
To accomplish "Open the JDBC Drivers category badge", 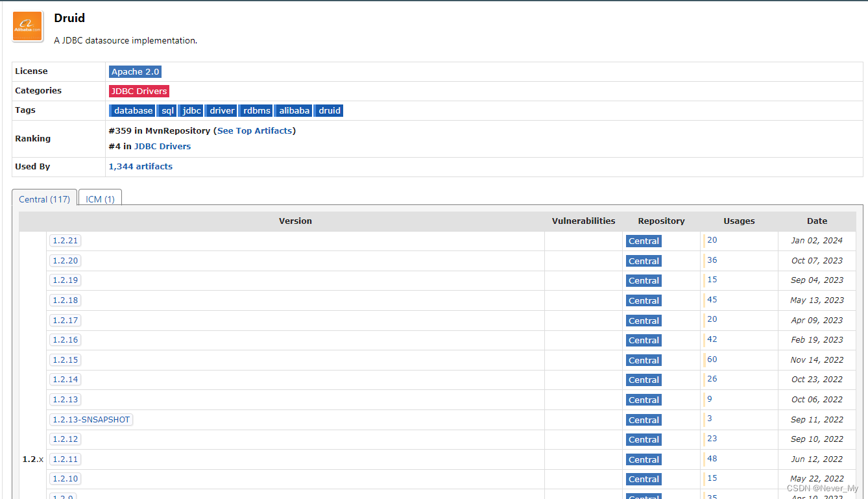I will pos(139,91).
